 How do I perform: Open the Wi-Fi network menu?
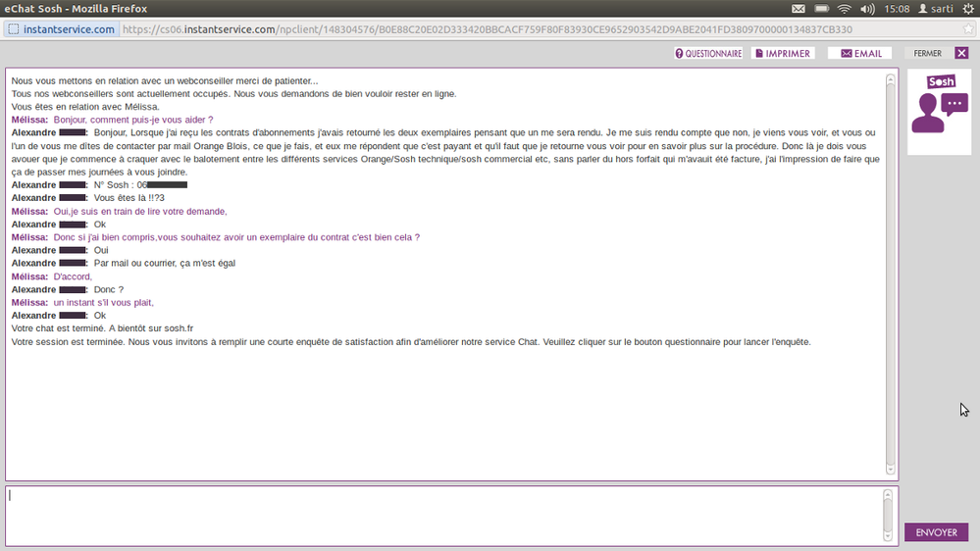[845, 9]
